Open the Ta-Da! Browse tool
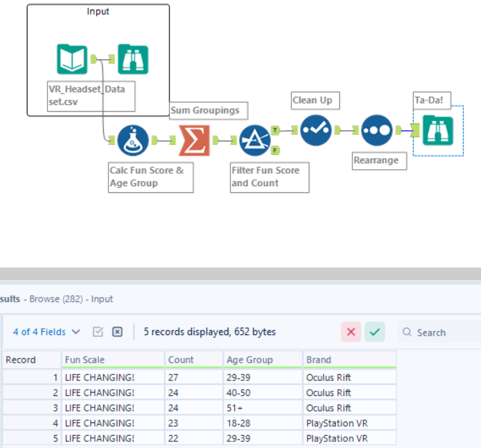The width and height of the screenshot is (481, 448). click(438, 129)
